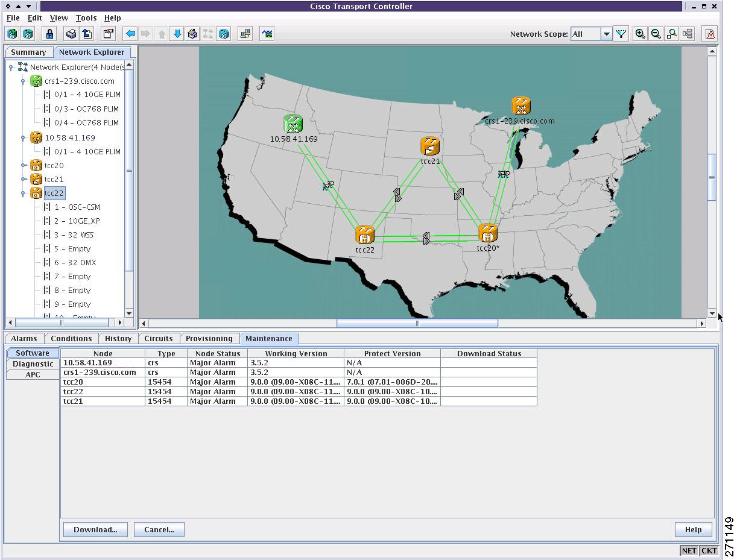This screenshot has width=737, height=560.
Task: Switch to the History tab
Action: pos(118,339)
